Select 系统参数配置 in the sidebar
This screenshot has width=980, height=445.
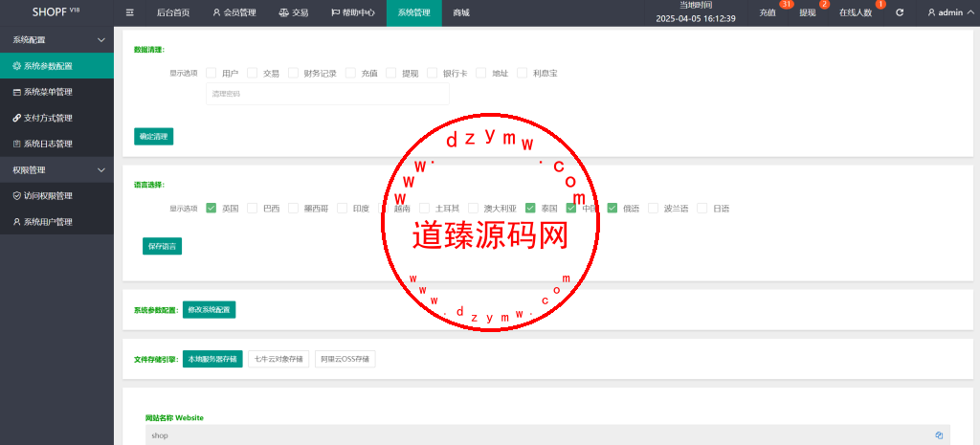pos(56,66)
